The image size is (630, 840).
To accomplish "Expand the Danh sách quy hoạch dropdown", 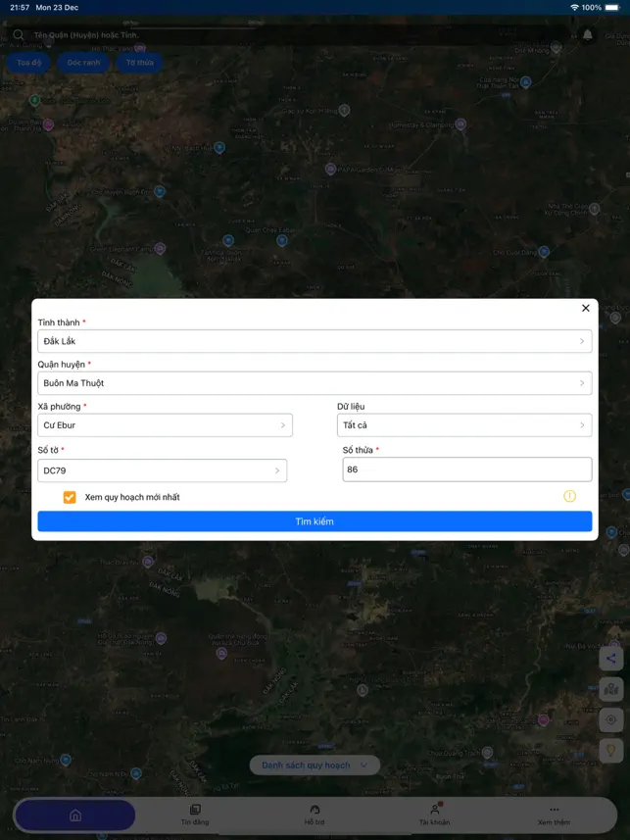I will [x=315, y=765].
